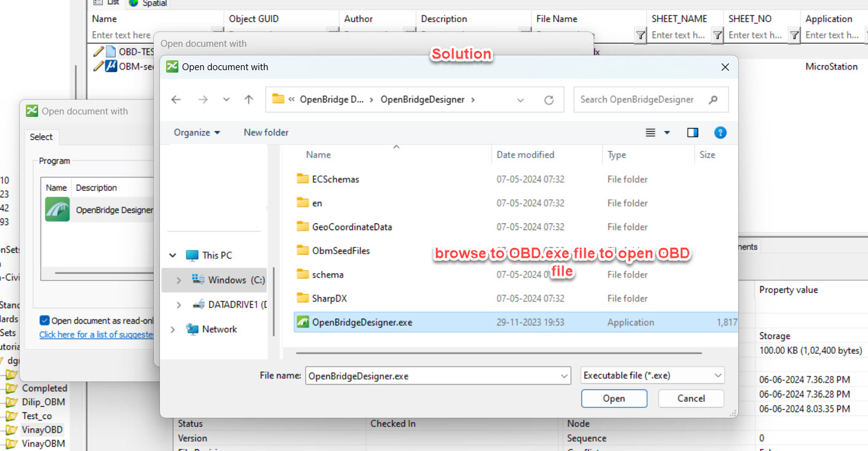868x451 pixels.
Task: Open file dialog help
Action: (x=720, y=132)
